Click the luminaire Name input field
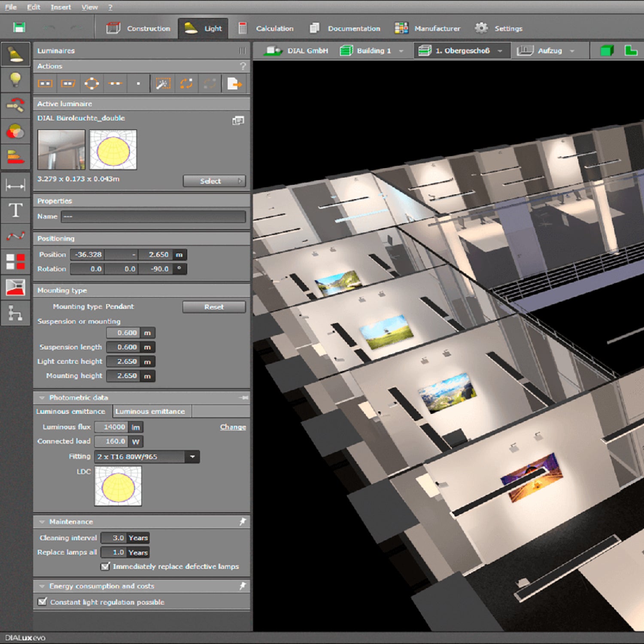 pos(153,216)
